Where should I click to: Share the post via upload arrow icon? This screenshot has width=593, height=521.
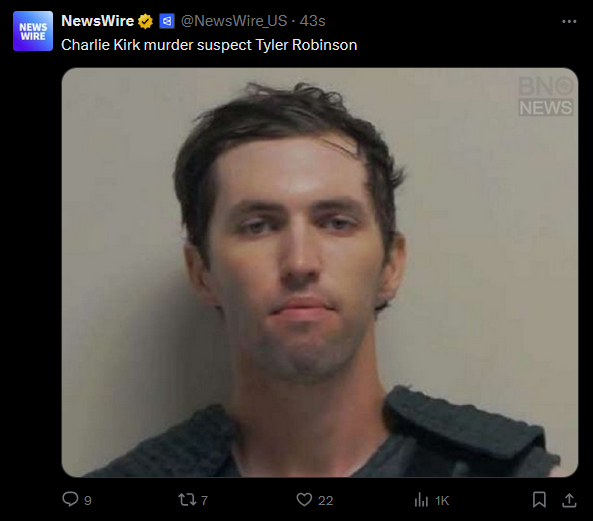[x=569, y=500]
